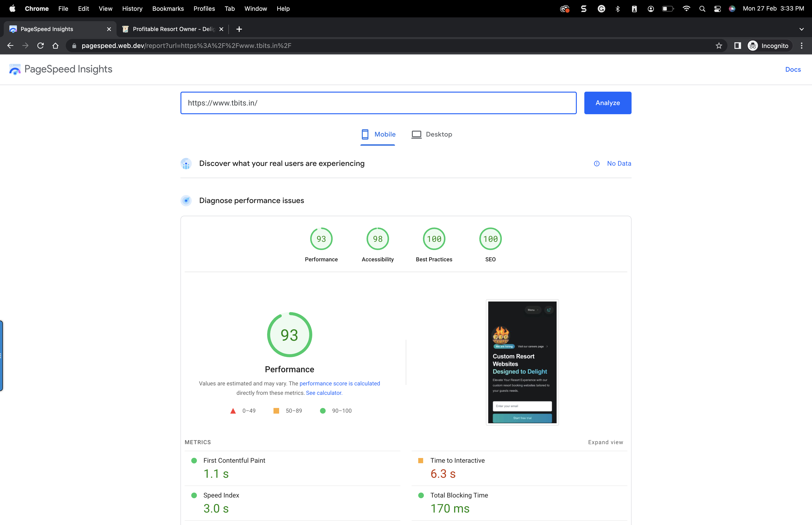The width and height of the screenshot is (812, 525).
Task: Open the performance score is calculated link
Action: tap(340, 384)
